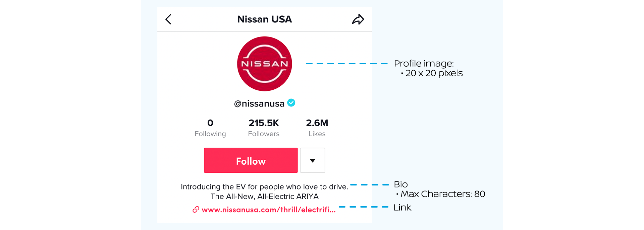This screenshot has height=230, width=644.
Task: Open the 215.5K Followers list
Action: coord(264,128)
